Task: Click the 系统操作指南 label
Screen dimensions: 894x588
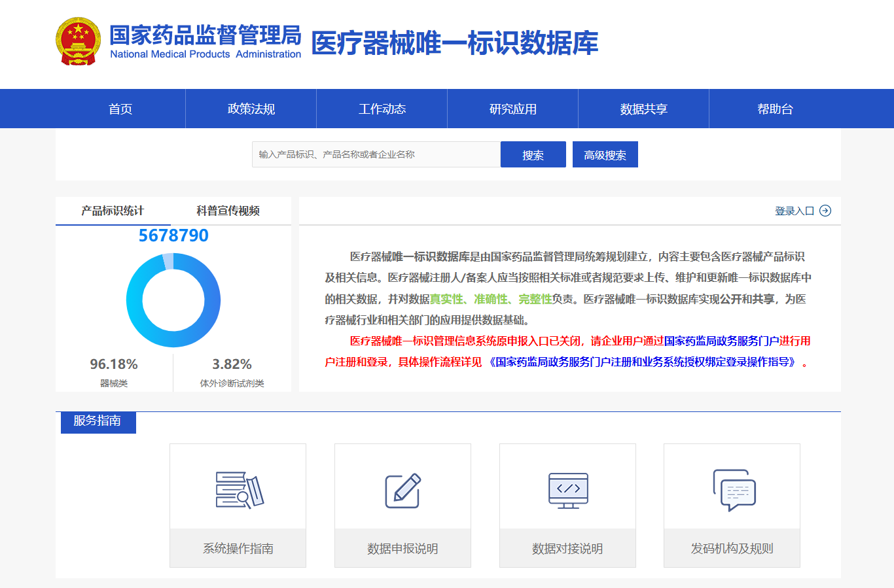Action: (x=238, y=548)
